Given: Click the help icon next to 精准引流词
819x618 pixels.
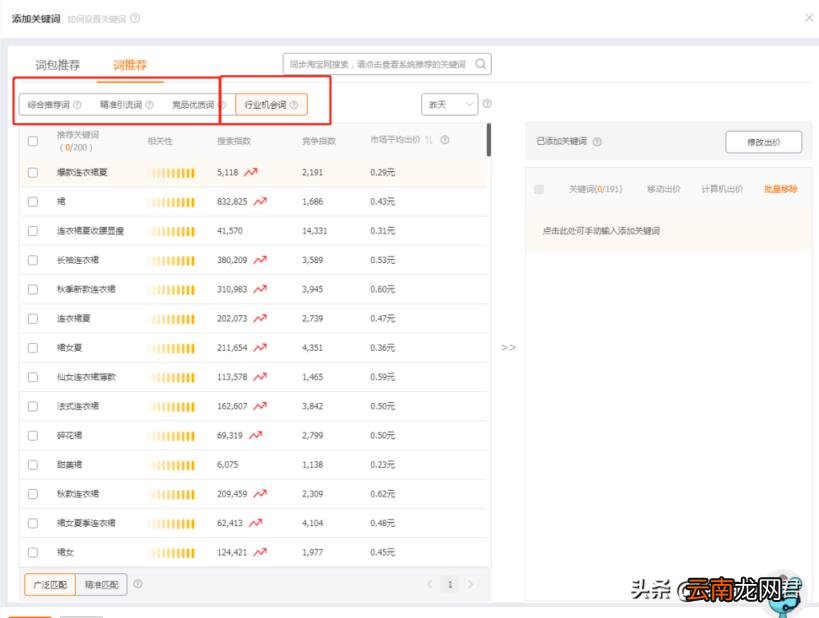Looking at the screenshot, I should tap(149, 104).
